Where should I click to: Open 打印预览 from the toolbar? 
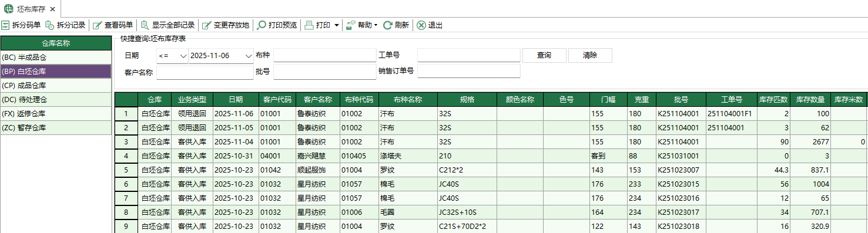pos(277,25)
